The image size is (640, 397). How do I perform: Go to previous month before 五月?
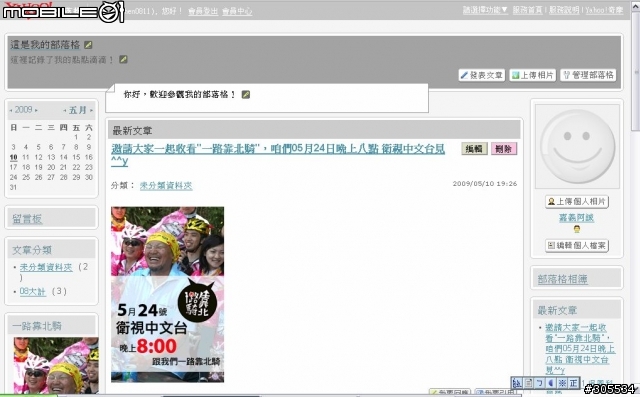[x=64, y=110]
